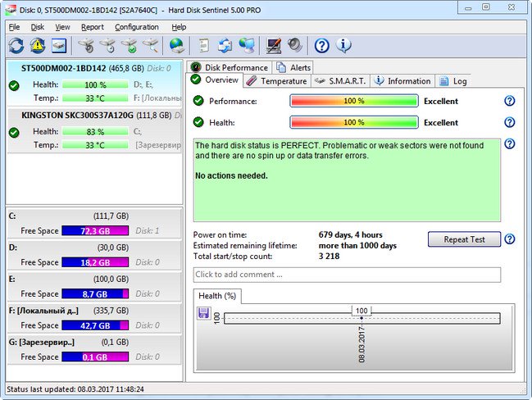Click the speaker sound icon in the toolbar
The image size is (532, 400).
pos(294,45)
